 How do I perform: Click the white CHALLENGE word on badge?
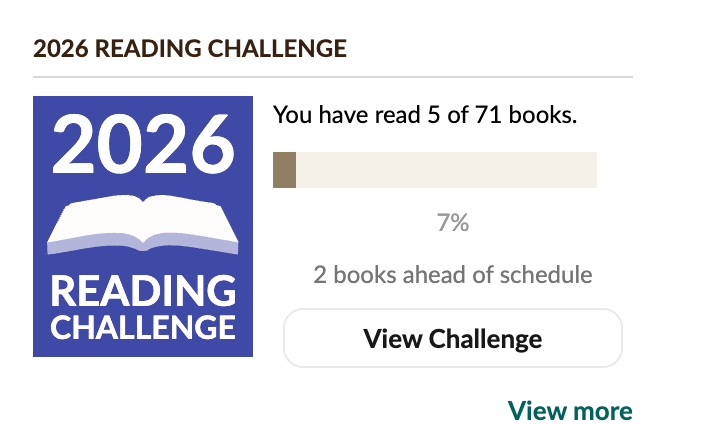[143, 327]
